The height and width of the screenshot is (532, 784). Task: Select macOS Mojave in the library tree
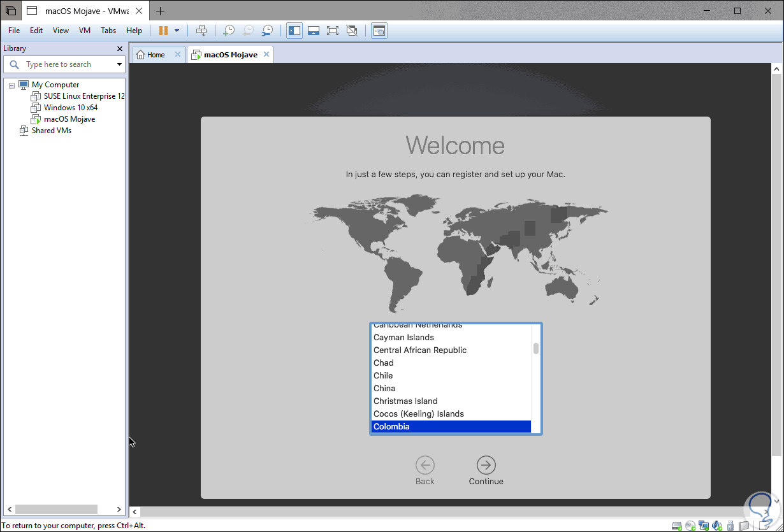(69, 119)
